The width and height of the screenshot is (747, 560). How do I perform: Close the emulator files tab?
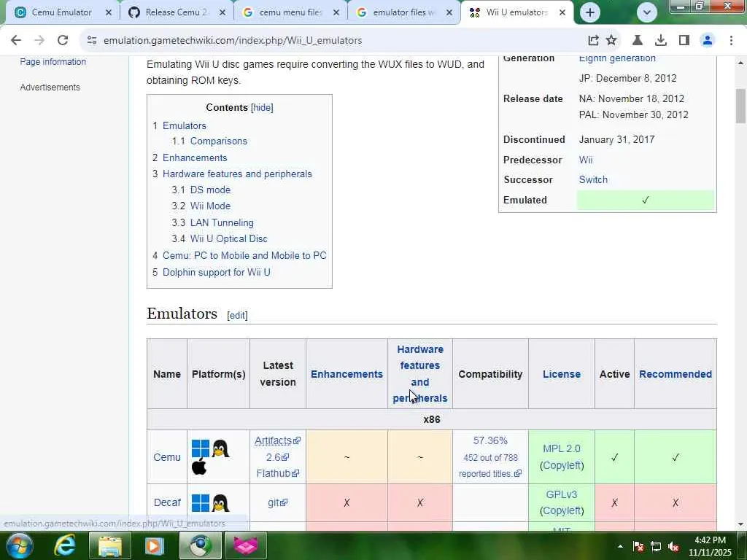click(449, 13)
